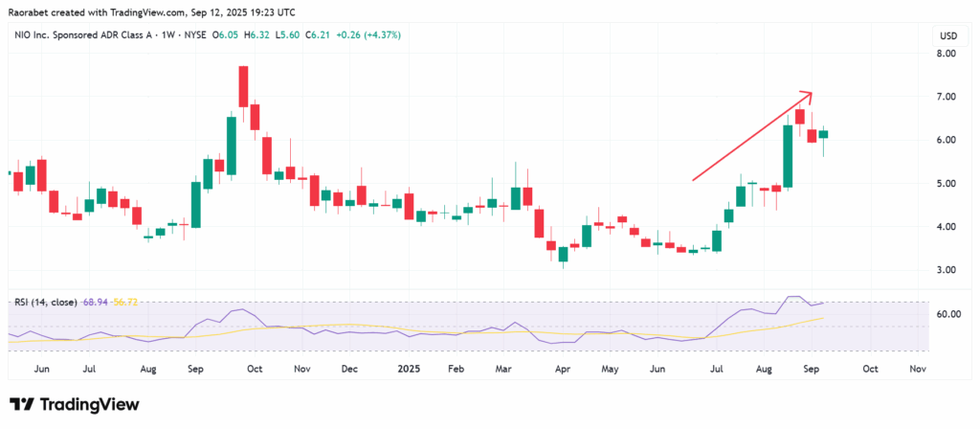Click the red trend arrow head

tap(807, 95)
